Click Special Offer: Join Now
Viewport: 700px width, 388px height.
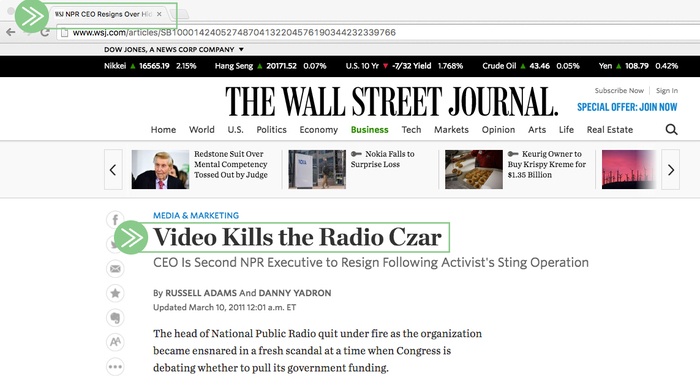[627, 107]
